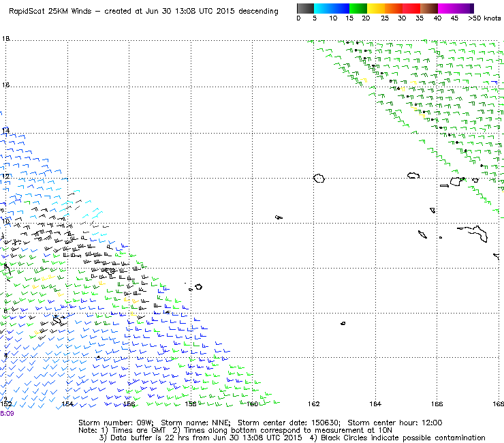
Task: Click the "Storm center hour: 12:00" text
Action: pos(395,423)
